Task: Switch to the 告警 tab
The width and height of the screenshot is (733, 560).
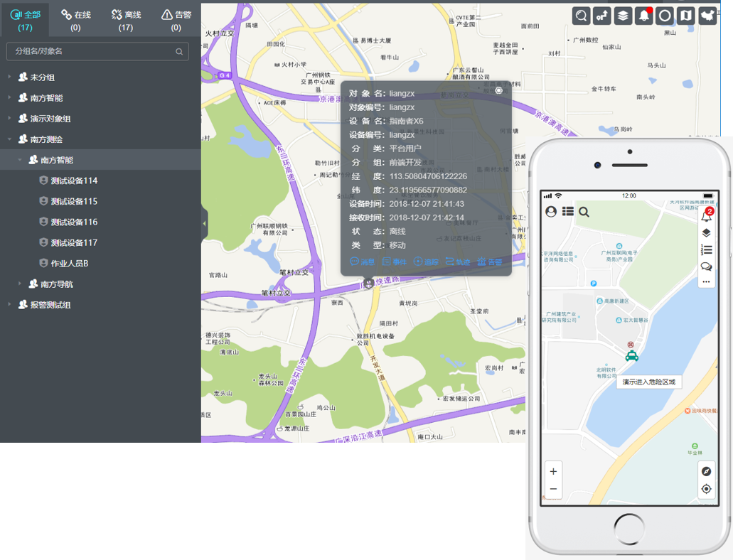Action: tap(176, 19)
